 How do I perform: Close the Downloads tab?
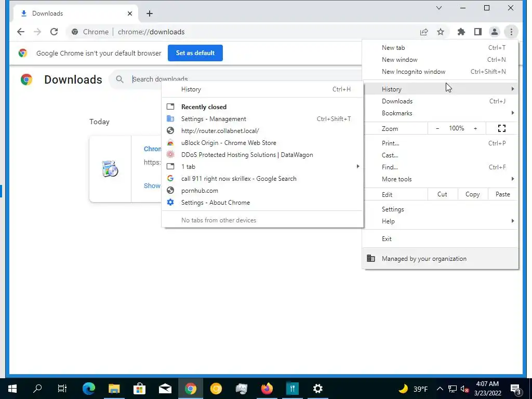[129, 14]
